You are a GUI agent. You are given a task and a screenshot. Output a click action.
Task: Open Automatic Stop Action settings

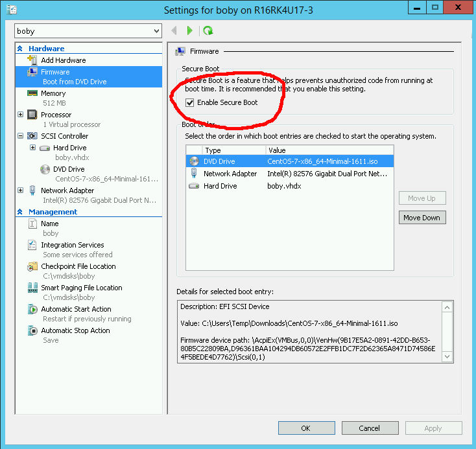[89, 335]
